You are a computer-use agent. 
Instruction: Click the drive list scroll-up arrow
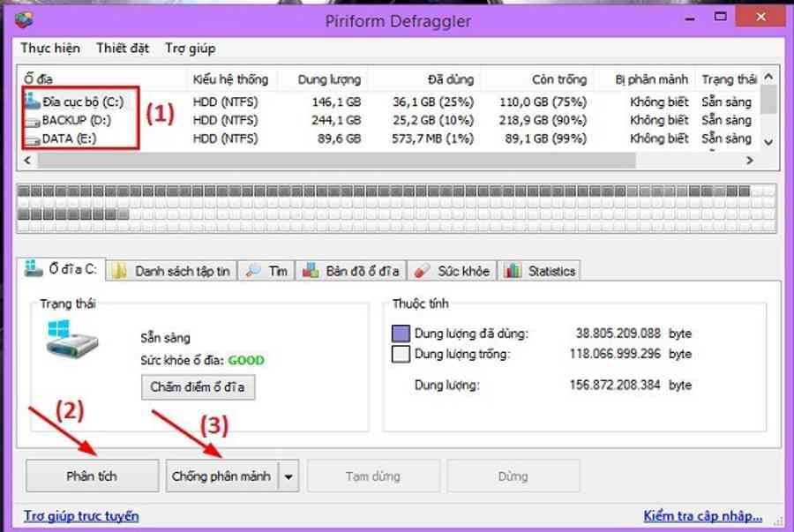[768, 77]
